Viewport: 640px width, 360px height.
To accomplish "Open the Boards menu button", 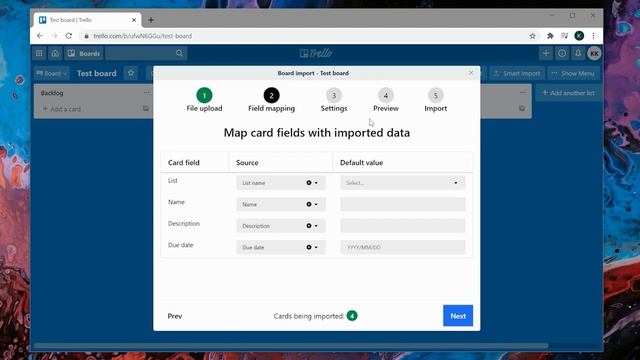I will point(84,53).
